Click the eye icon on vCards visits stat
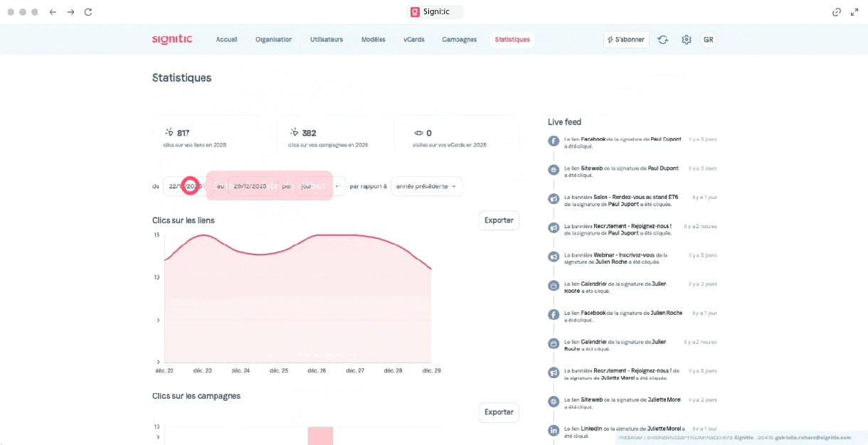The image size is (868, 445). 418,133
